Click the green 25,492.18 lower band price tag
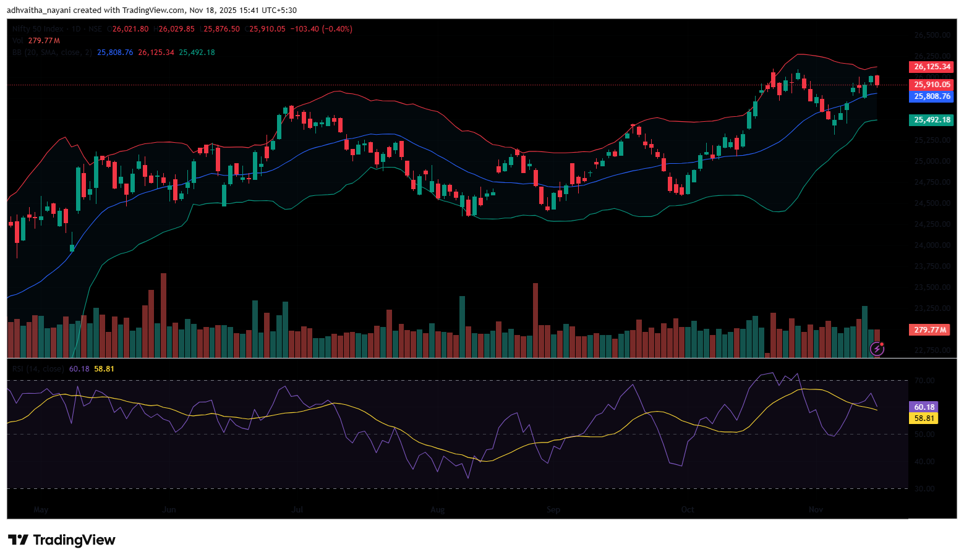The width and height of the screenshot is (964, 560). (x=931, y=120)
